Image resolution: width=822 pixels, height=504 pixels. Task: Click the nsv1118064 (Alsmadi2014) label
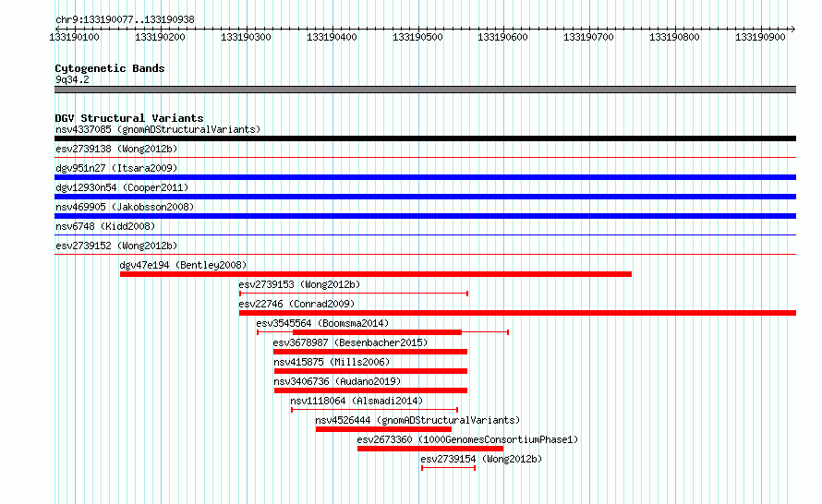point(357,401)
